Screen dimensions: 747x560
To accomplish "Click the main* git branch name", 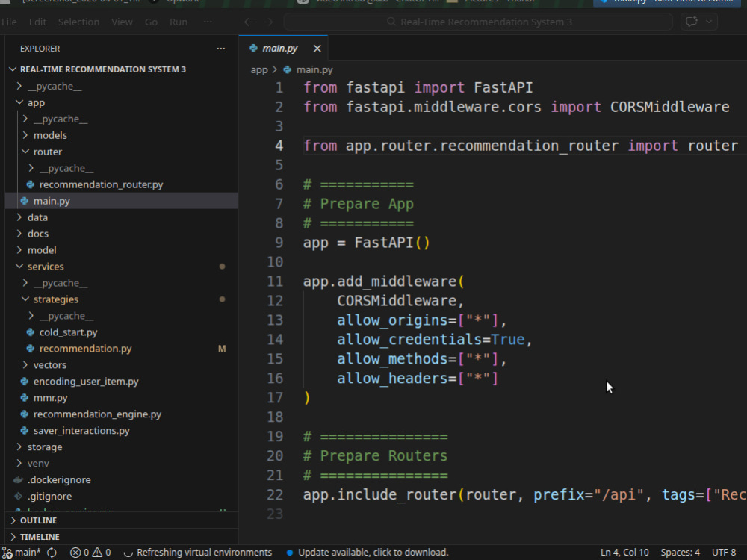I will 28,553.
